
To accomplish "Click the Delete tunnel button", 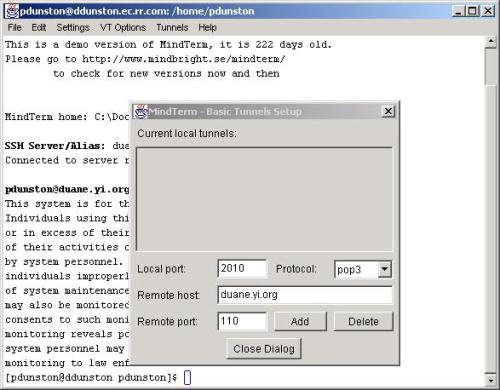I will 363,321.
